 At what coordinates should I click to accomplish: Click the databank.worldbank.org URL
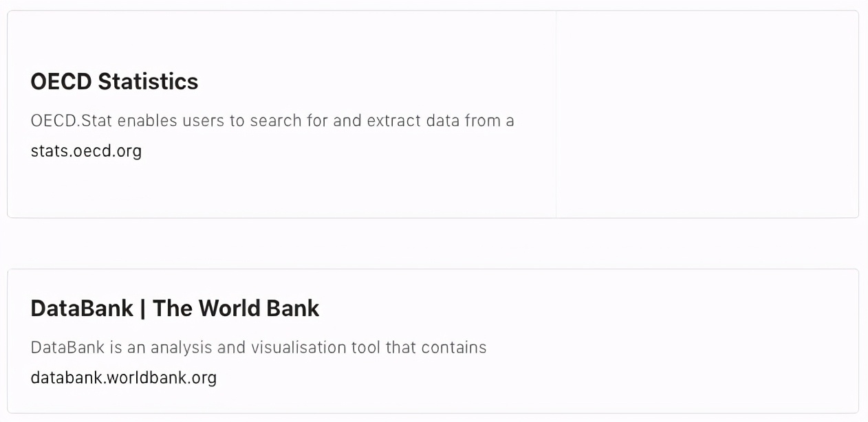coord(124,378)
